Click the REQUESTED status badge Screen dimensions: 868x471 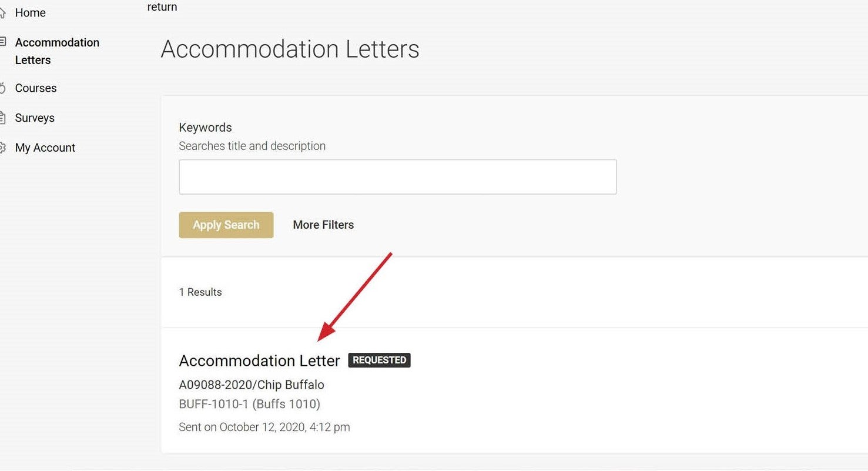[x=379, y=360]
